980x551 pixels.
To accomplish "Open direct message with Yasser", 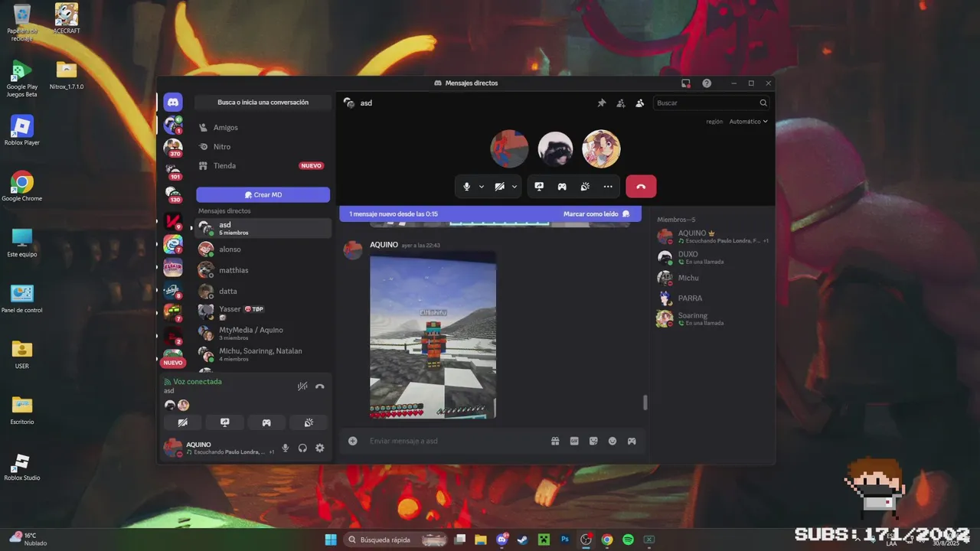I will point(263,312).
